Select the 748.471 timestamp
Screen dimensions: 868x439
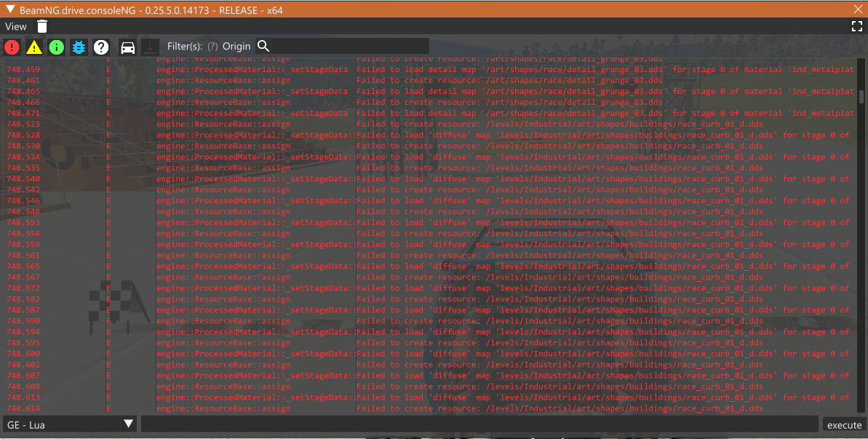pos(23,113)
